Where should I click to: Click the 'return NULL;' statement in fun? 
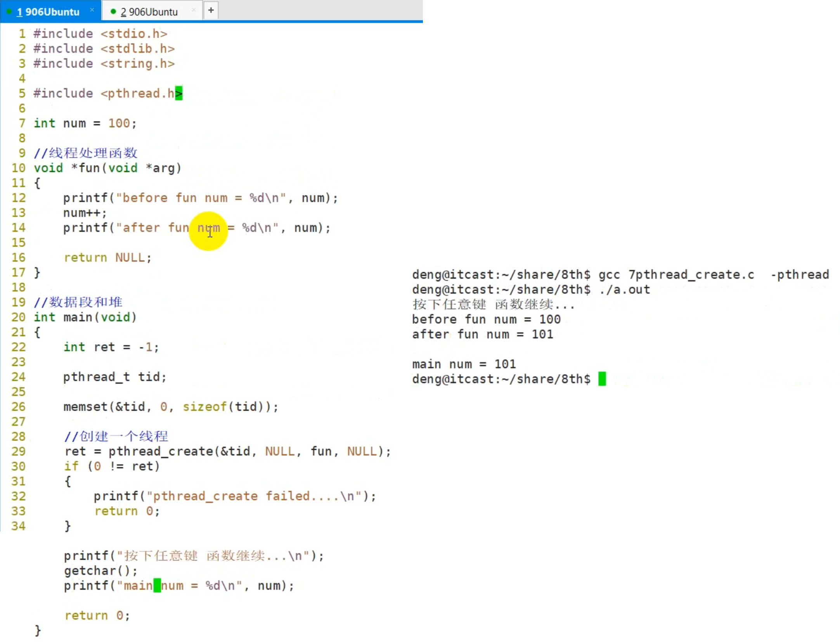(x=107, y=257)
